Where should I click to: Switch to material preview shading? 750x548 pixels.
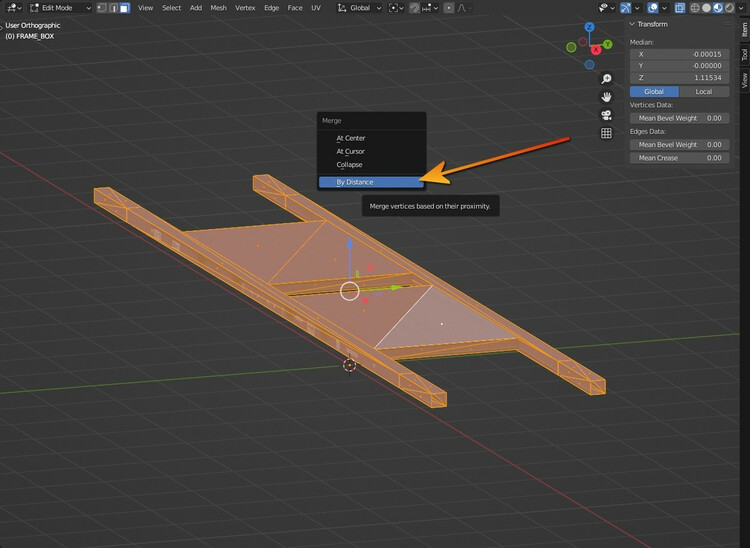718,8
